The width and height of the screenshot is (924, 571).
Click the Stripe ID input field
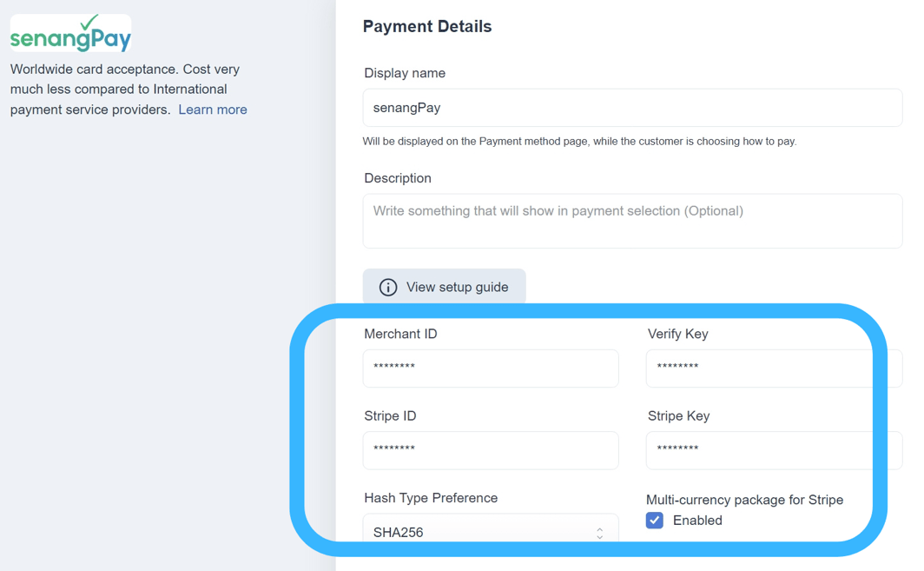click(491, 450)
